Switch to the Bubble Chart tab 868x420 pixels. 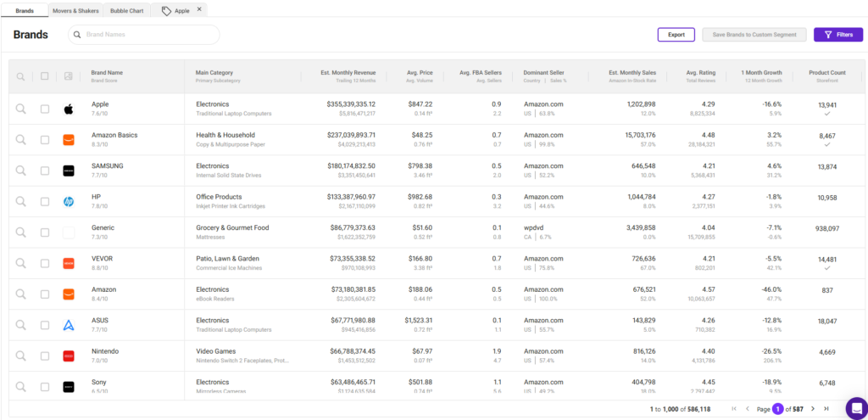point(127,10)
